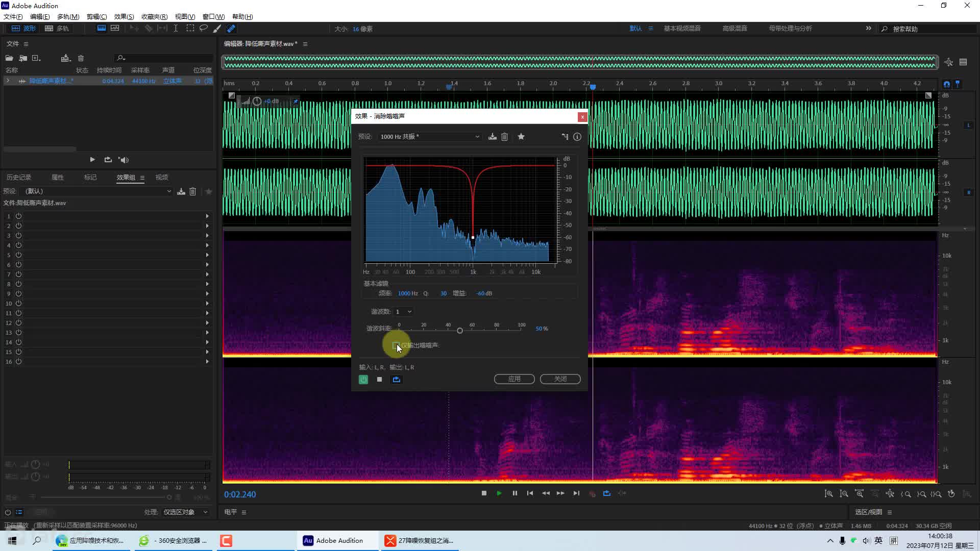Open file icon in Files panel
This screenshot has height=551, width=980.
[9, 58]
